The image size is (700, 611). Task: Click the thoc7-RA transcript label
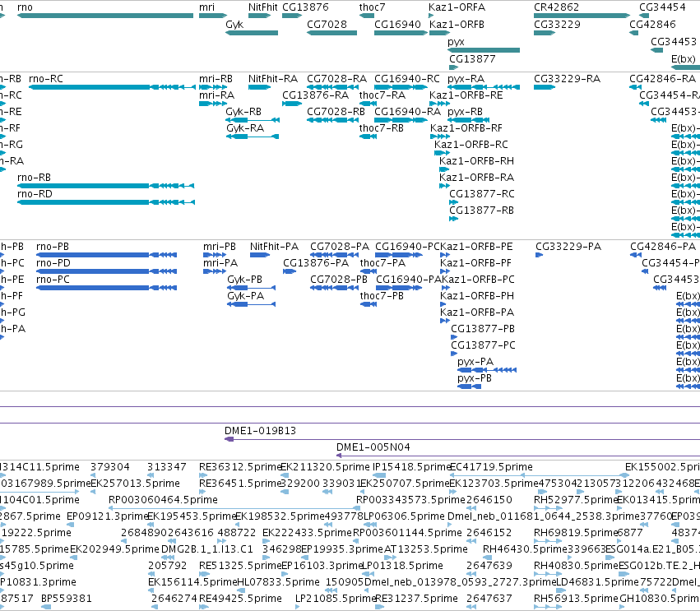382,95
